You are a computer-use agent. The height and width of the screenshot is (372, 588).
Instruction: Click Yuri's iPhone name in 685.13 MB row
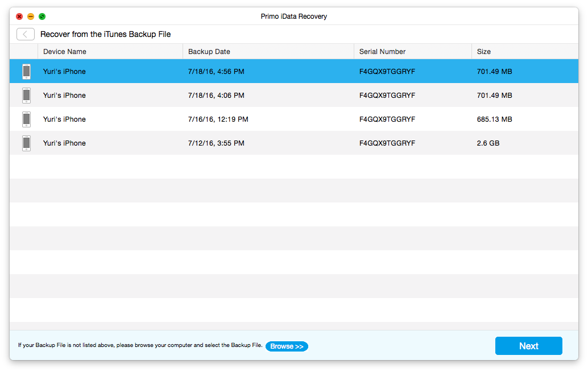click(x=64, y=119)
